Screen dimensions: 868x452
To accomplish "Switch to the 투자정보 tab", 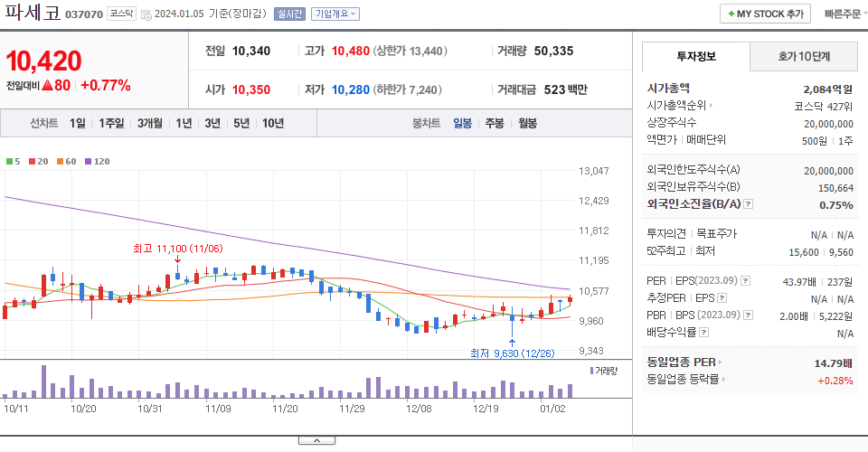I will click(x=696, y=56).
